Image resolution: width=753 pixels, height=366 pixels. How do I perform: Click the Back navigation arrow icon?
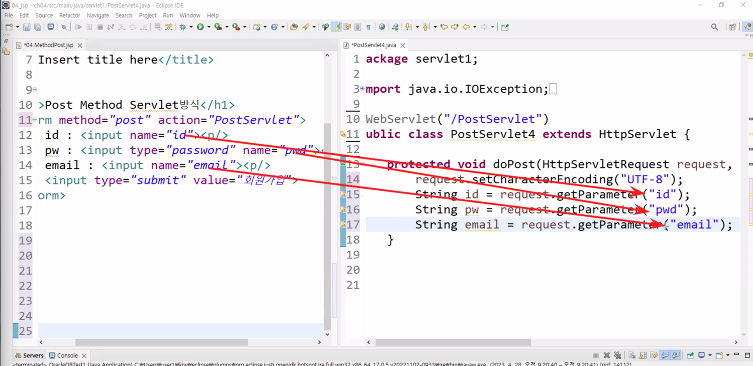(466, 27)
